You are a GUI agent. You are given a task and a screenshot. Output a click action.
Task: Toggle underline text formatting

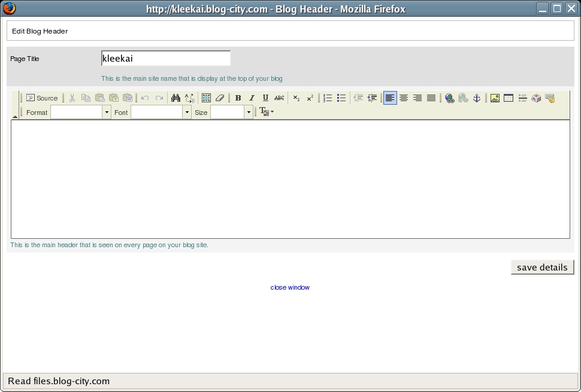[265, 98]
